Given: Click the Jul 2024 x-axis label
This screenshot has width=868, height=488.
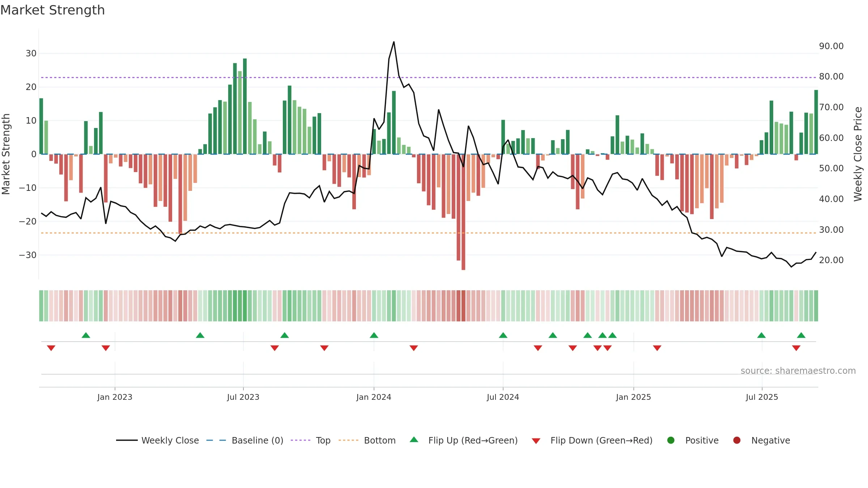Looking at the screenshot, I should click(503, 397).
